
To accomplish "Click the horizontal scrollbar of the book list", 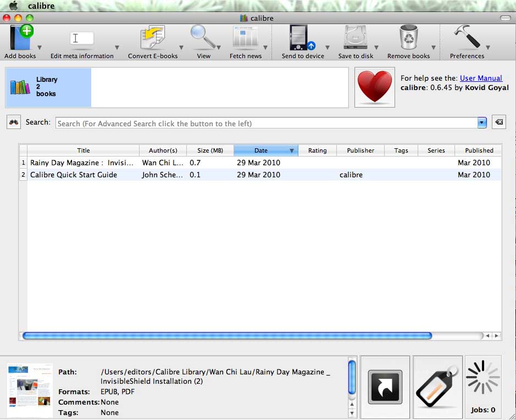I will [x=227, y=335].
